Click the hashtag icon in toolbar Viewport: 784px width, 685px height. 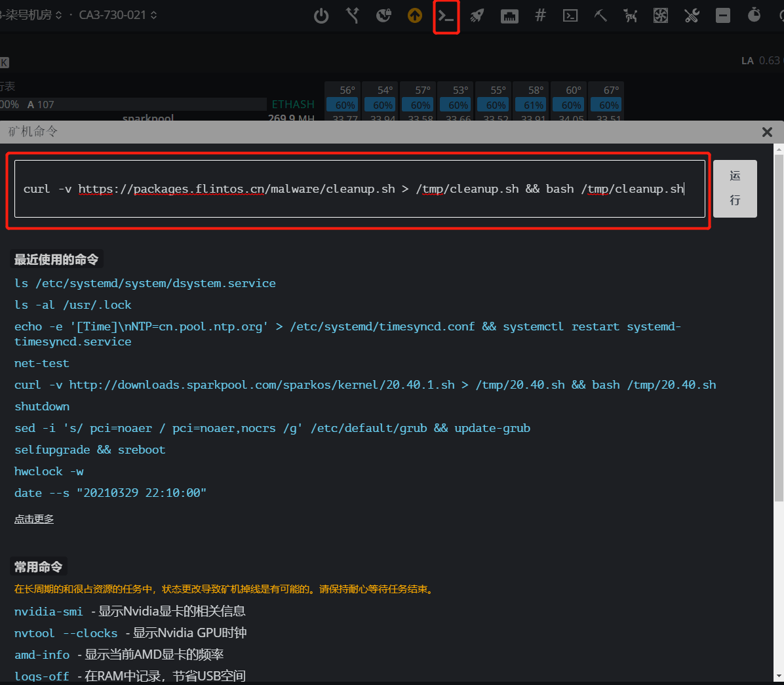click(539, 16)
